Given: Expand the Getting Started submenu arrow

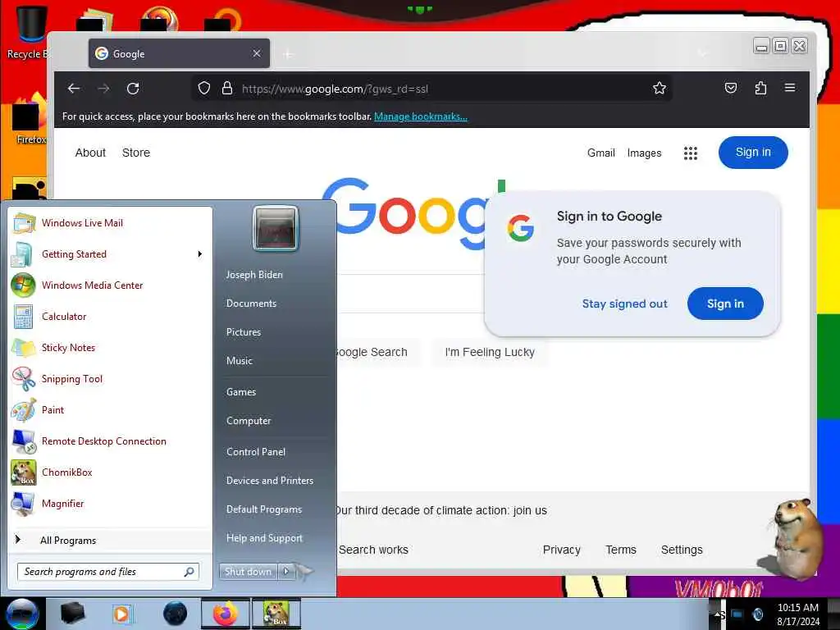Looking at the screenshot, I should click(x=200, y=254).
